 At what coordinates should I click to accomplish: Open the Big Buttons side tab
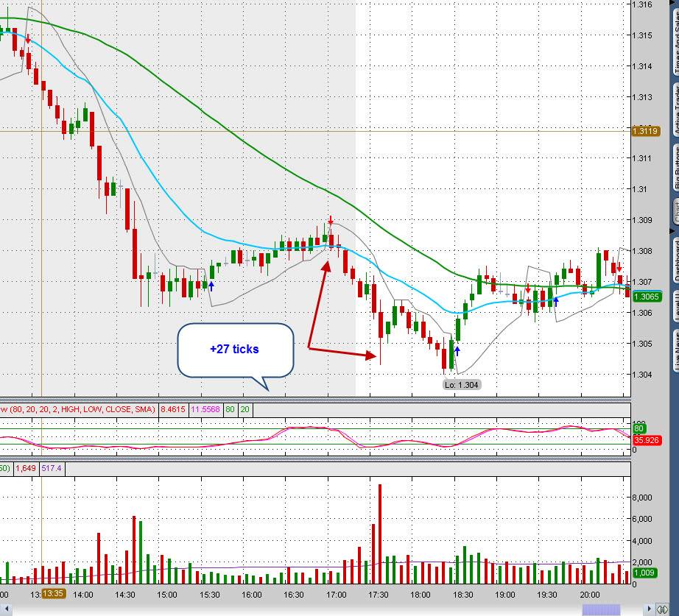(675, 166)
